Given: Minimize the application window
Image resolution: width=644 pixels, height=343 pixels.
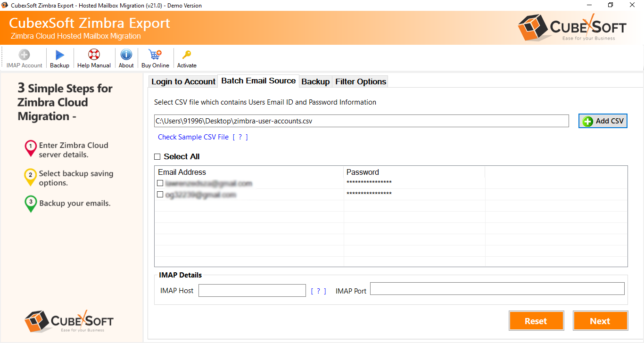Looking at the screenshot, I should (x=589, y=5).
